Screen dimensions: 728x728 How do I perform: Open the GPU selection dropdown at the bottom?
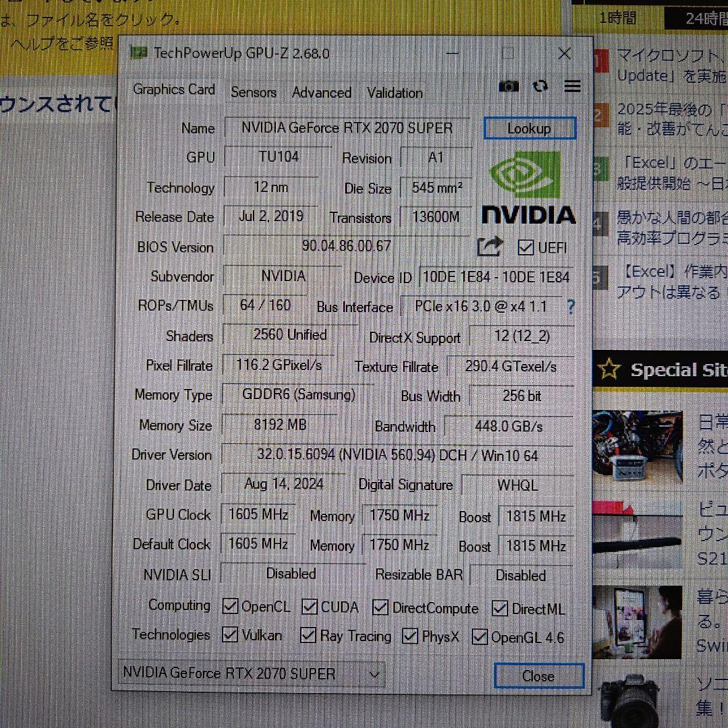click(x=375, y=674)
